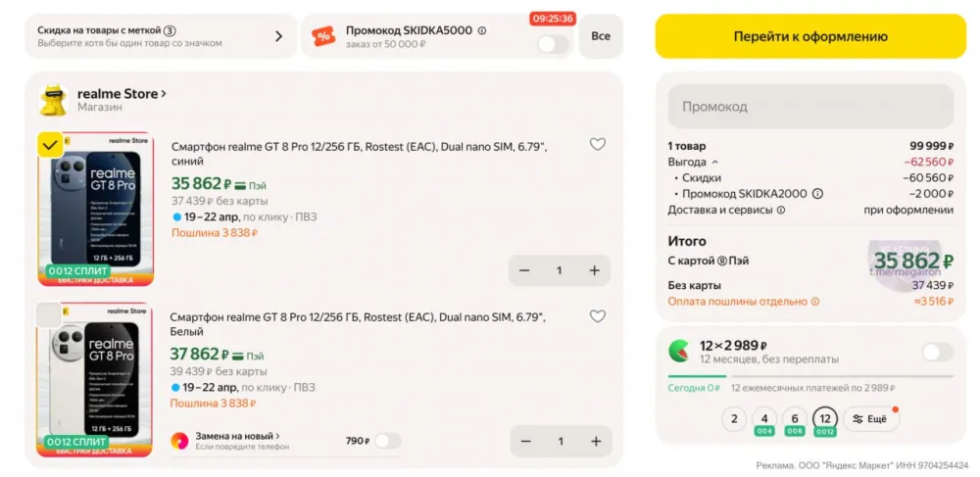
Task: Click the Split payment green icon
Action: click(x=678, y=351)
